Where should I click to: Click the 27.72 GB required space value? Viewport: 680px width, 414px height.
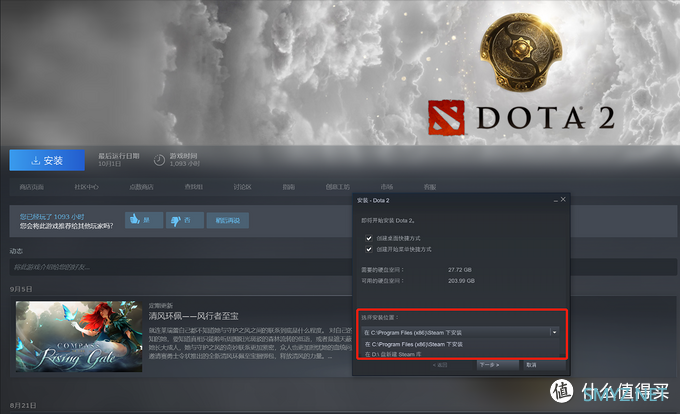tap(460, 270)
